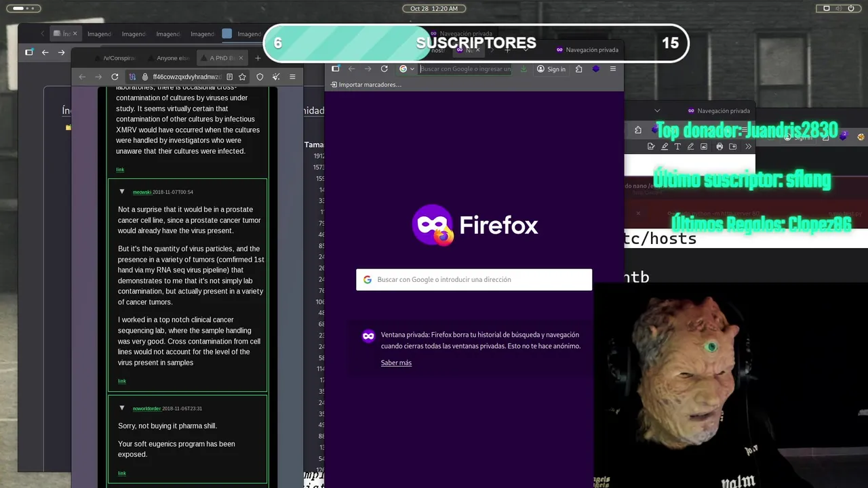Collapse the noworldorder comment
Screen dimensions: 868x488
point(122,408)
